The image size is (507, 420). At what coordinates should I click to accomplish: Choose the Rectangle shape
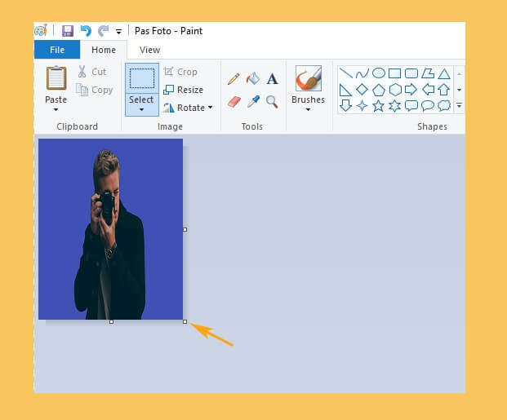[x=395, y=73]
